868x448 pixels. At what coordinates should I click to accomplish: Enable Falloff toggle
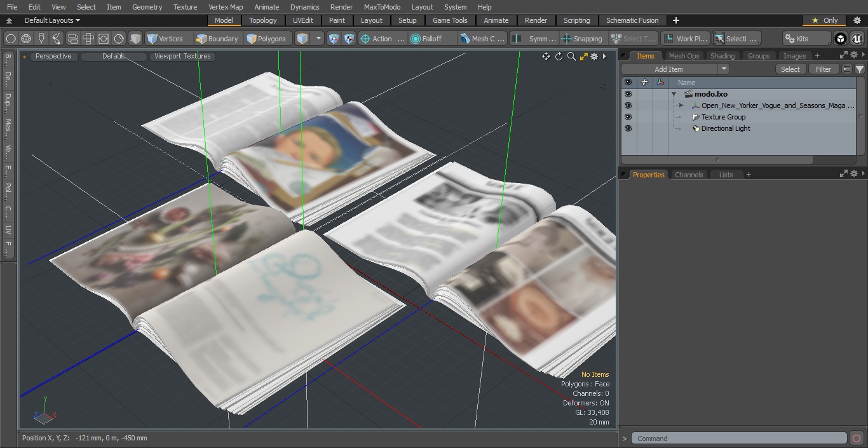[x=433, y=39]
